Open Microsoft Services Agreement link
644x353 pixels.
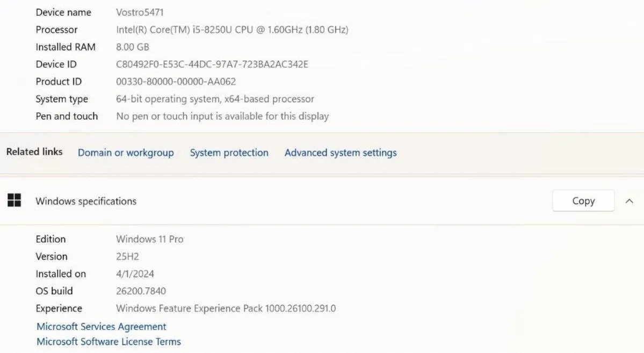(x=102, y=327)
